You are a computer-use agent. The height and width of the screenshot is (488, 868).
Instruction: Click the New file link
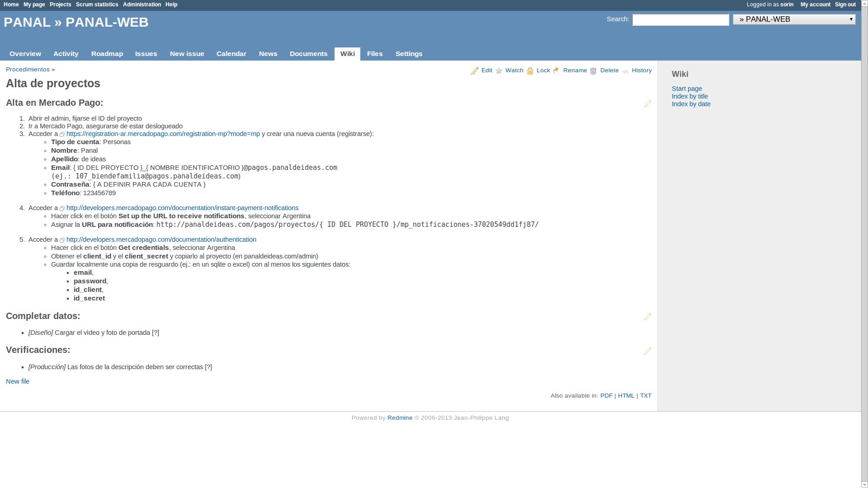(18, 381)
